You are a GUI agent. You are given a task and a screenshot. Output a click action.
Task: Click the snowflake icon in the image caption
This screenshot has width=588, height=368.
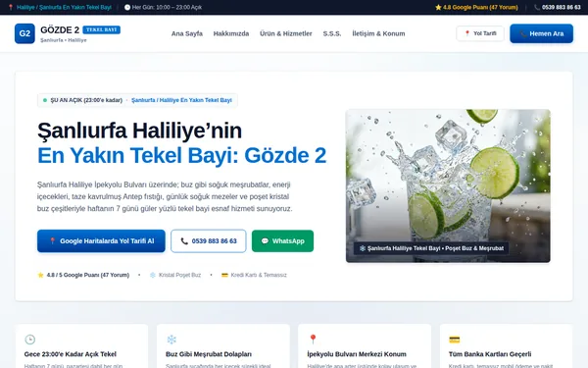point(363,248)
